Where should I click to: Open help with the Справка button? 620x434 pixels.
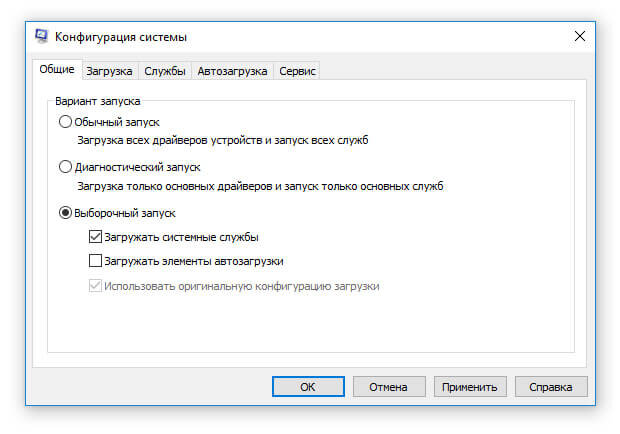(551, 387)
